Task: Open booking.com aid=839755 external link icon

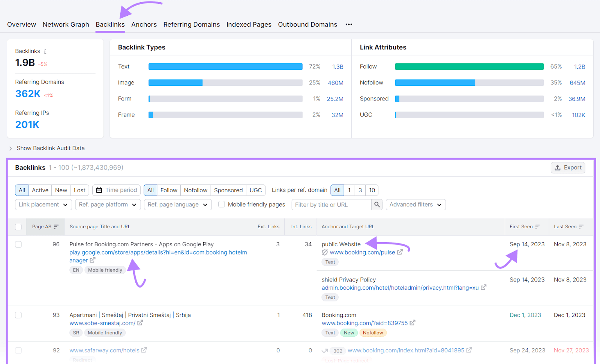Action: coord(412,322)
